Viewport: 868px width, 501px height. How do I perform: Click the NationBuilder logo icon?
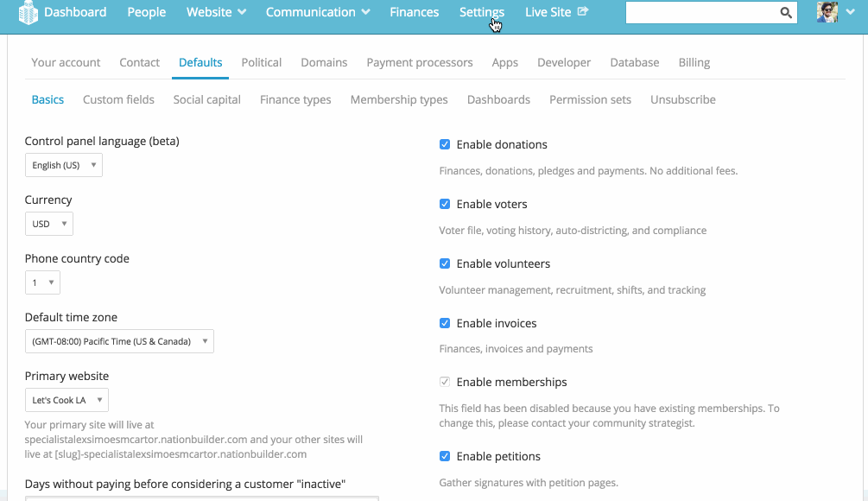tap(29, 12)
